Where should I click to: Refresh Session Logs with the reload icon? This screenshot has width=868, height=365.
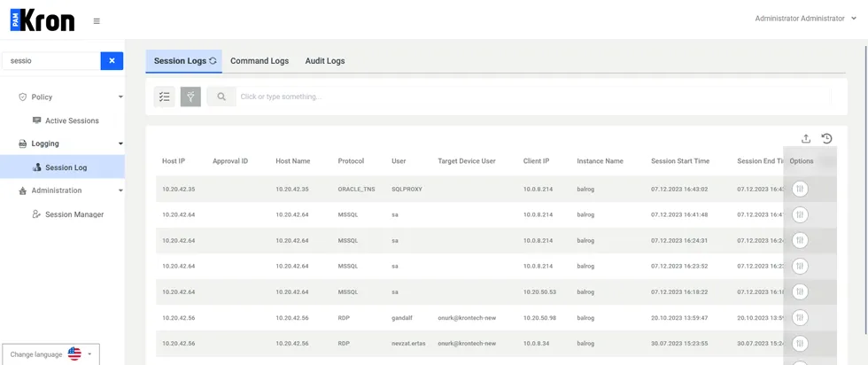[213, 61]
